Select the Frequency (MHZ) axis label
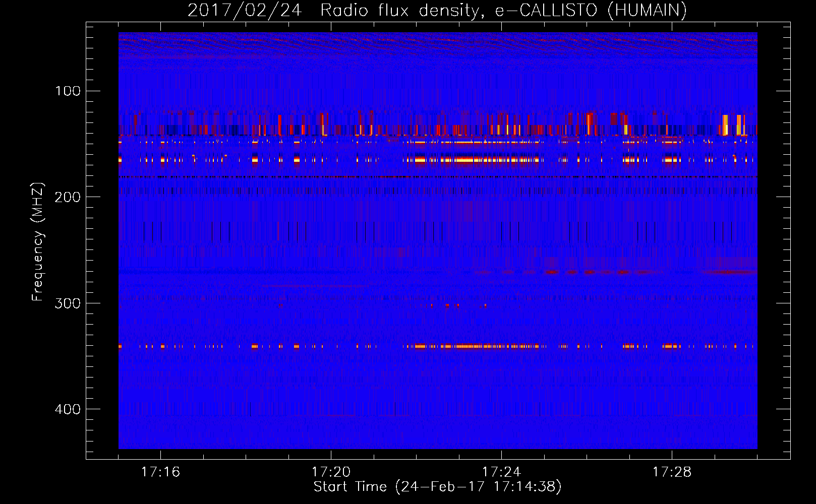816x504 pixels. pos(38,241)
